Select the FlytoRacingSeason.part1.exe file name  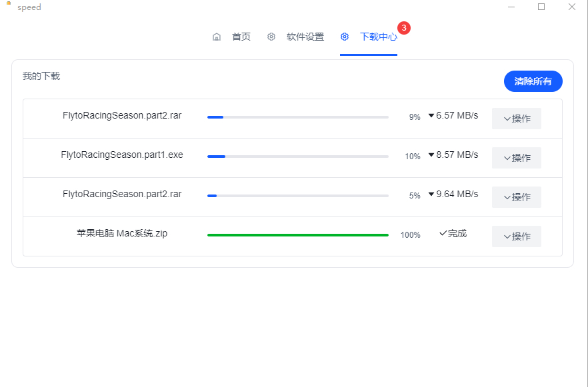[x=123, y=155]
